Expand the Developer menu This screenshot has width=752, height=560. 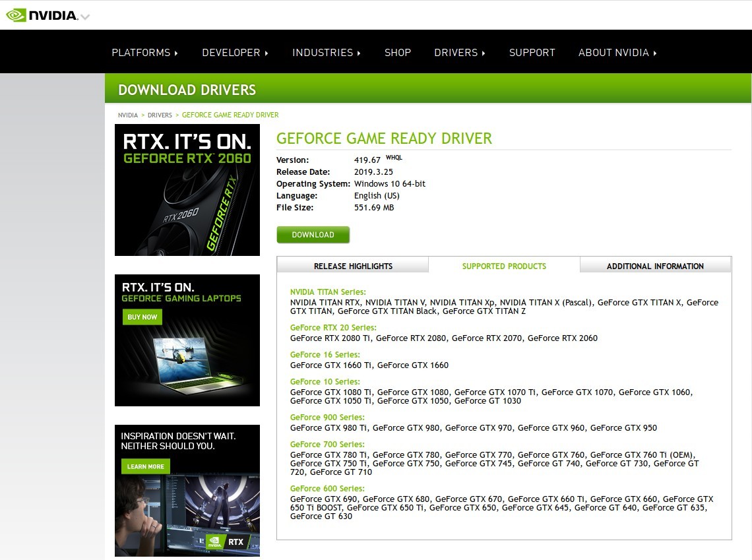[235, 53]
